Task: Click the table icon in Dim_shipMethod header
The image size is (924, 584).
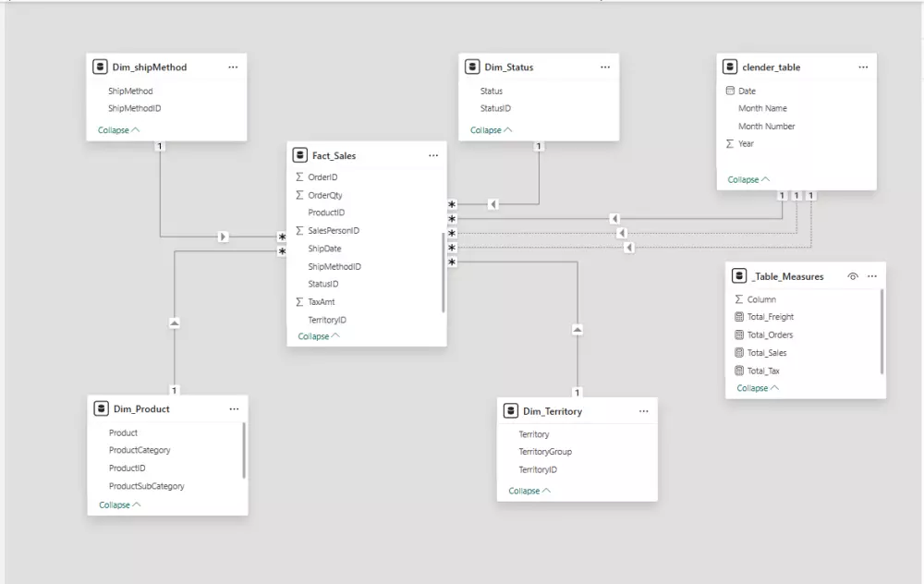Action: point(99,67)
